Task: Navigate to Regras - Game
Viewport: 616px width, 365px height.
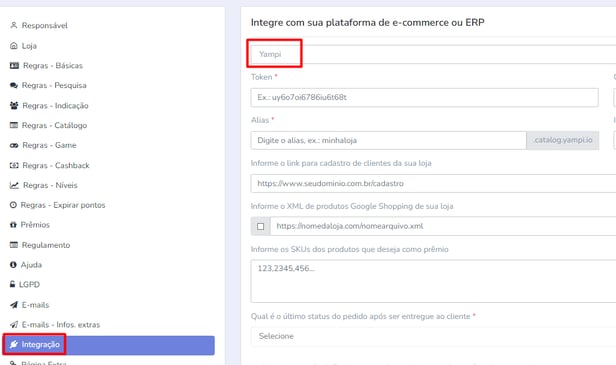Action: [x=49, y=145]
